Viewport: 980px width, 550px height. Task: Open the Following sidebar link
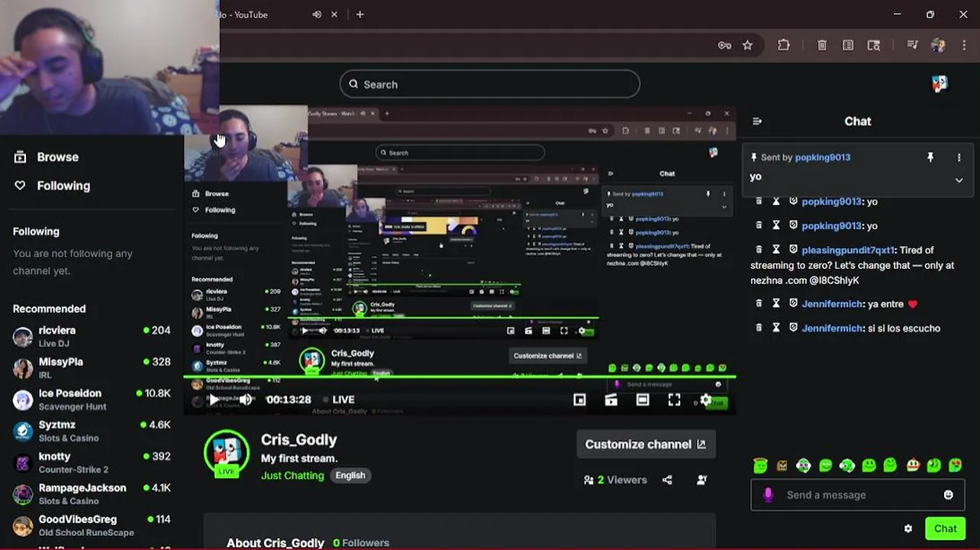click(52, 186)
